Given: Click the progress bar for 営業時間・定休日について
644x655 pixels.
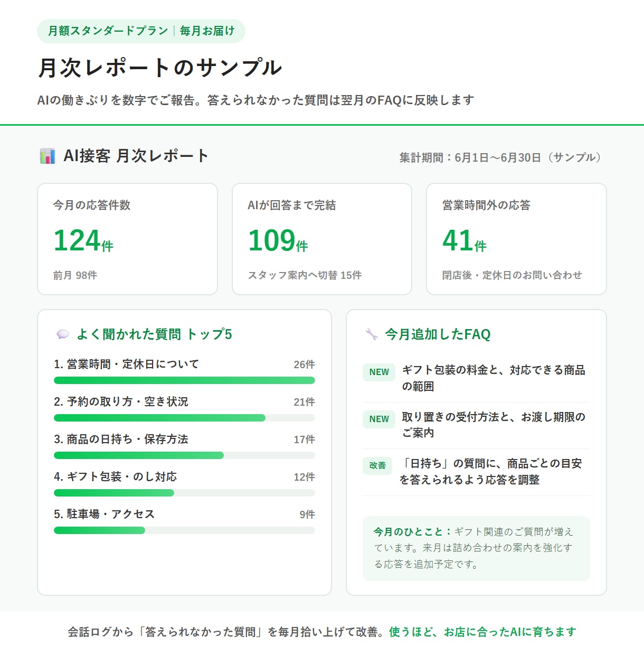Looking at the screenshot, I should point(184,380).
